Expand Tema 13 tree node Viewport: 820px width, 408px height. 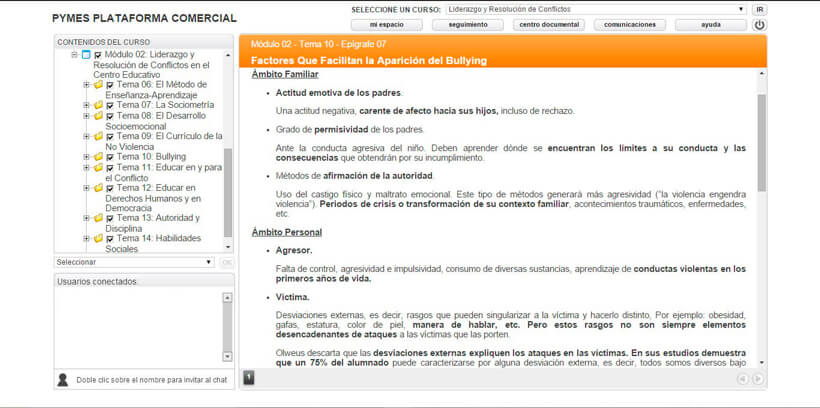86,218
